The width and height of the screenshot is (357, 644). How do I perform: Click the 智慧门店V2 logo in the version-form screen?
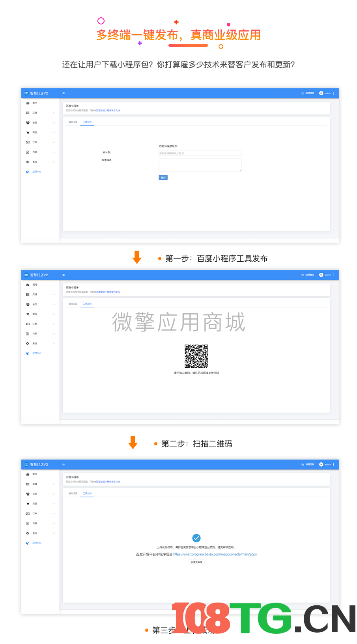pyautogui.click(x=26, y=93)
